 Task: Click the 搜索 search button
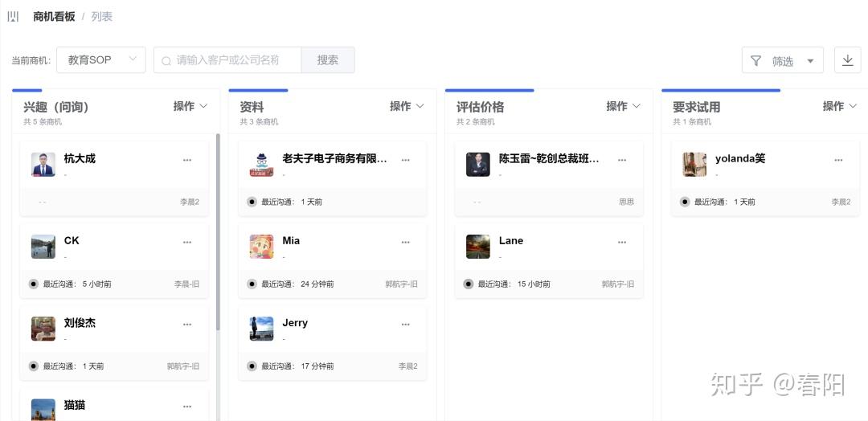pos(328,59)
